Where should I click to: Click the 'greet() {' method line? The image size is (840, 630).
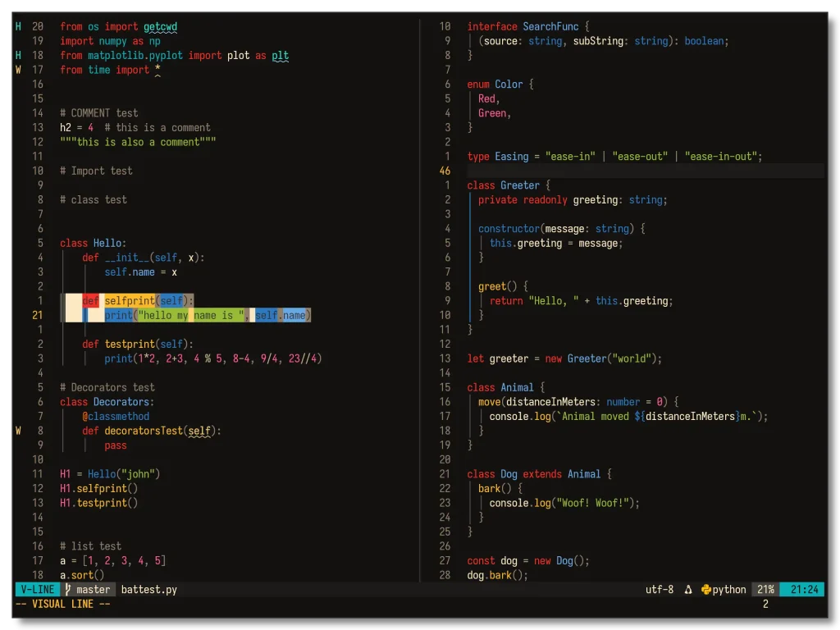pos(503,286)
